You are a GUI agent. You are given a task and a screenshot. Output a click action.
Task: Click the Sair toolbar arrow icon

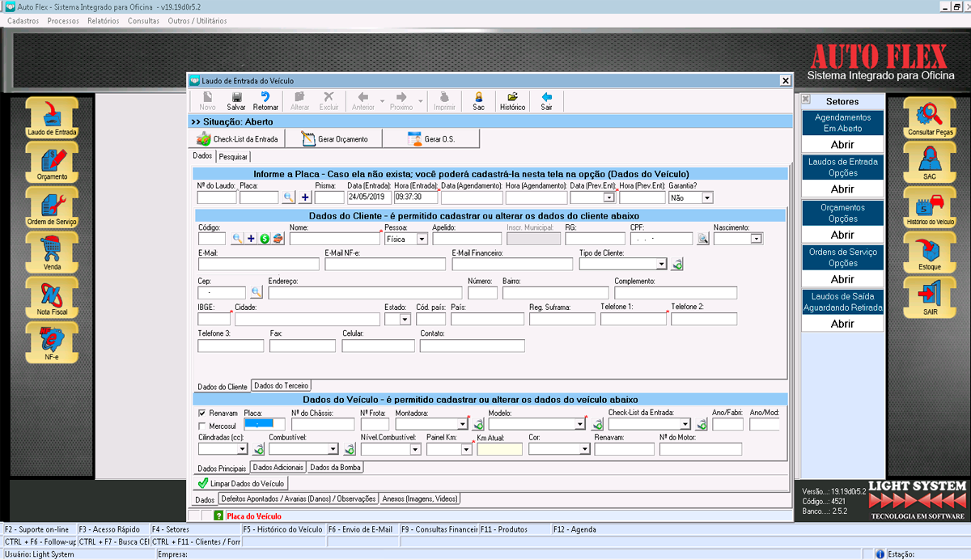coord(546,101)
